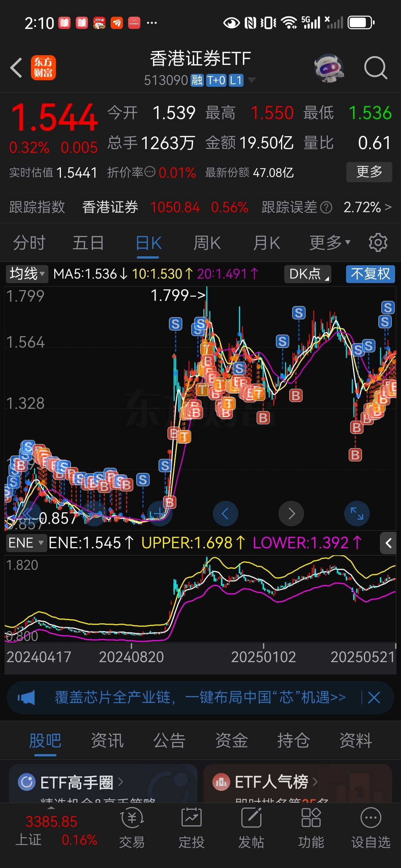The width and height of the screenshot is (401, 868).
Task: Open 持仓 holdings tab
Action: click(293, 740)
